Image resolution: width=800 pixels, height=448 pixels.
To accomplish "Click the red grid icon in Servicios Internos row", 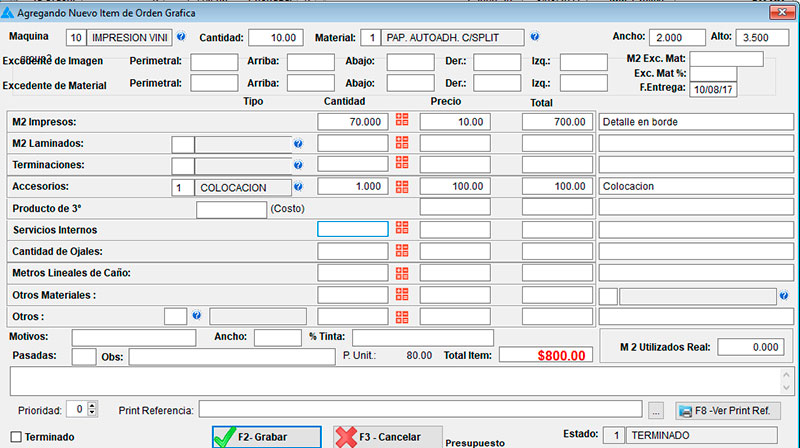I will 403,229.
